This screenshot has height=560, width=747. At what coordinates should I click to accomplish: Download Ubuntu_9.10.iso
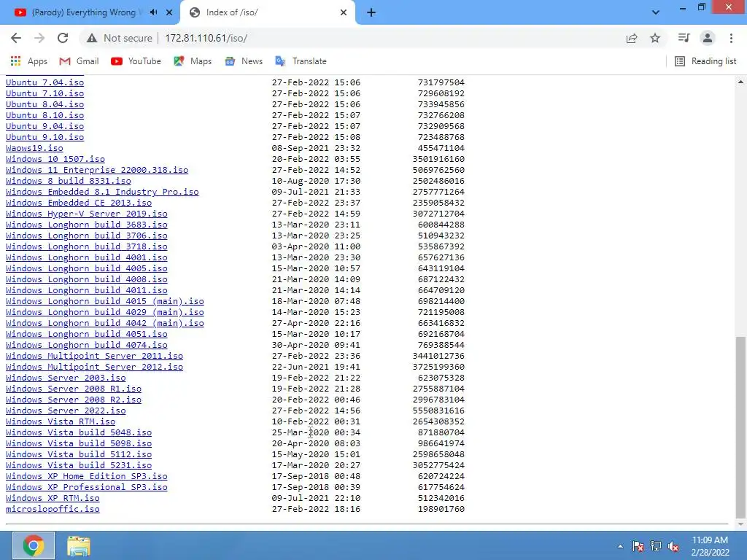pyautogui.click(x=44, y=137)
